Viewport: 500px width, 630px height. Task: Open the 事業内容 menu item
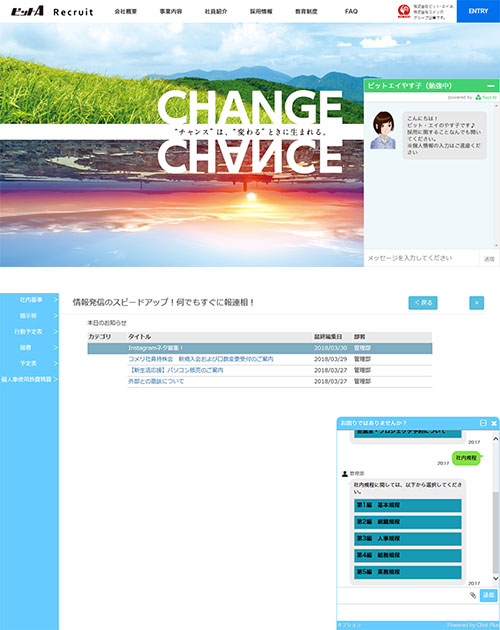point(171,11)
